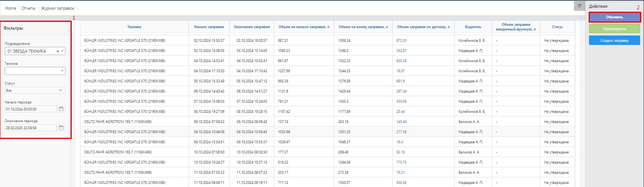This screenshot has width=644, height=187.
Task: Go to Home in the breadcrumb
Action: point(11,8)
